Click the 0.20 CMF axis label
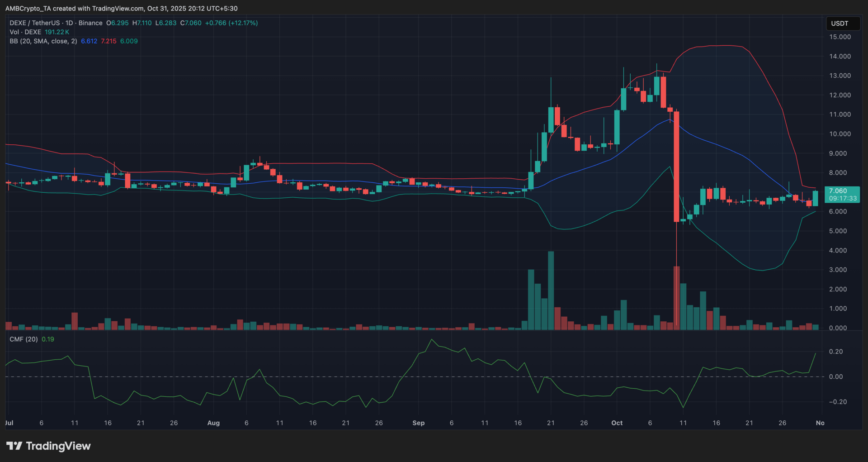Screen dimensions: 868x462 [836, 352]
